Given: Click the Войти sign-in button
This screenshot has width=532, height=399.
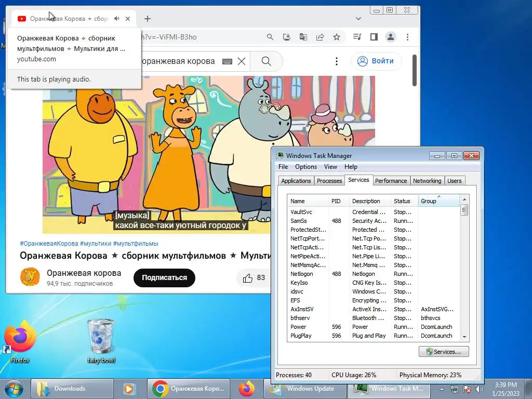Looking at the screenshot, I should click(x=377, y=61).
